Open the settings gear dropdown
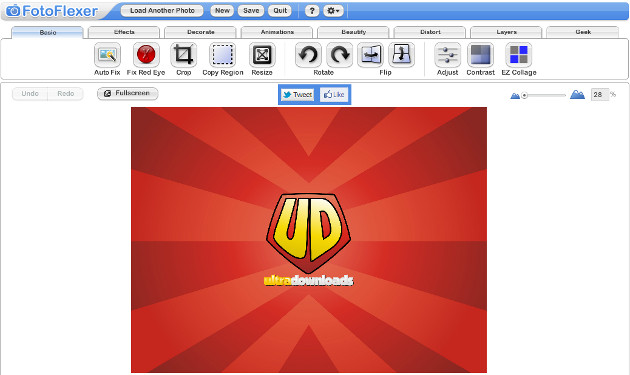 (x=333, y=11)
